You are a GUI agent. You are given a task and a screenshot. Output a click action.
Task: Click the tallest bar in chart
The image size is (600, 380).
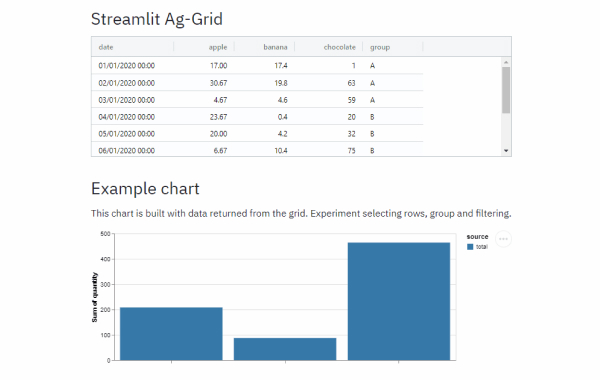[x=399, y=301]
